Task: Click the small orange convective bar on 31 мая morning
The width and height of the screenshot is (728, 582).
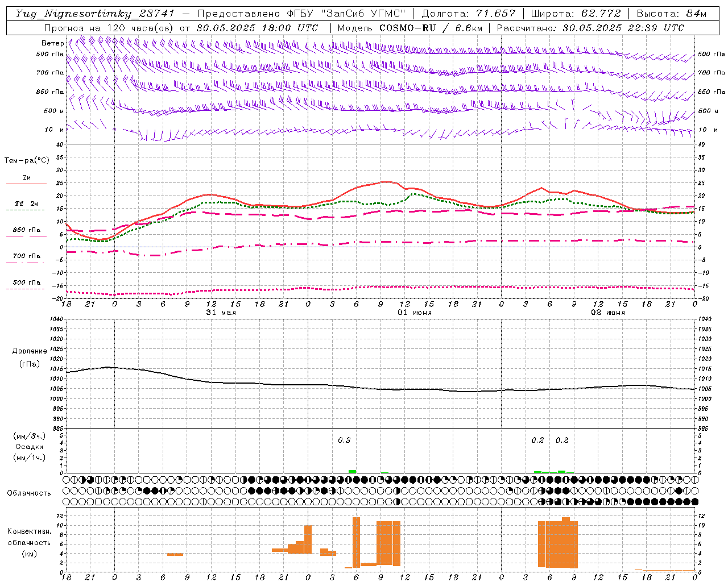Action: coord(175,554)
